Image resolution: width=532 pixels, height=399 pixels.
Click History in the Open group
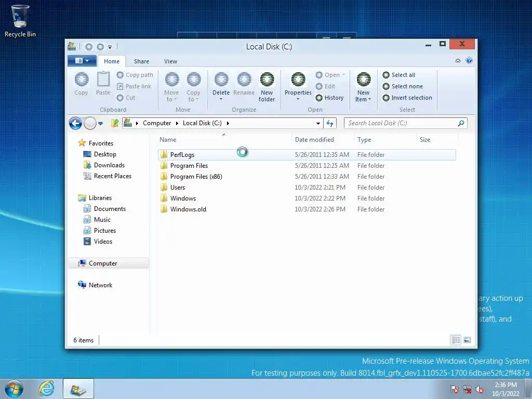pos(329,98)
